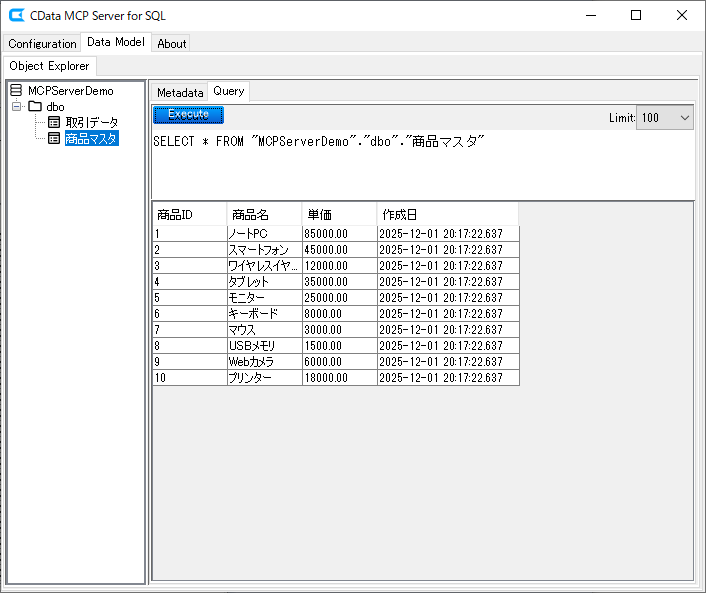
Task: Click the 85000.00 price cell
Action: pyautogui.click(x=339, y=234)
